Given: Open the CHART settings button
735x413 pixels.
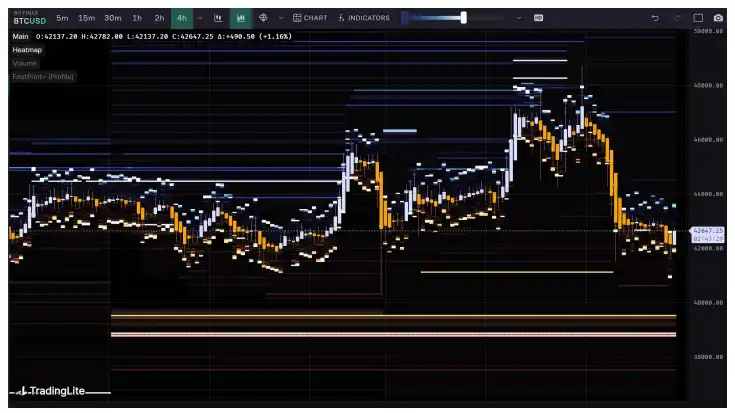Looking at the screenshot, I should click(310, 18).
